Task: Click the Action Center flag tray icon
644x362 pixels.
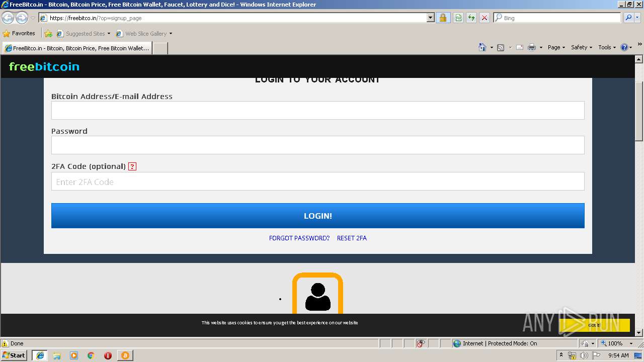Action: [x=596, y=355]
